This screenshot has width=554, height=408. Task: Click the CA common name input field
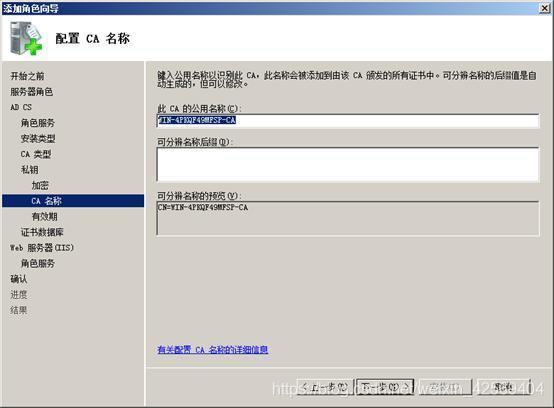pos(348,120)
